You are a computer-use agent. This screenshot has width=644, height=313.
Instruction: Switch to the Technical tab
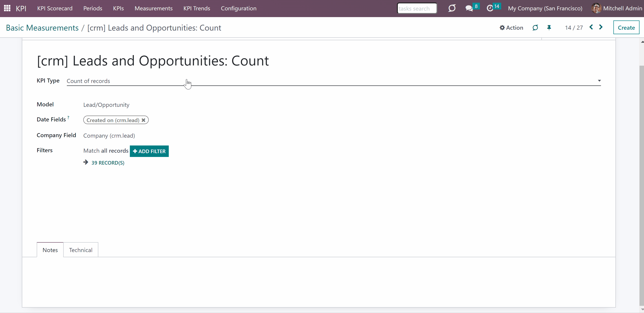coord(81,250)
